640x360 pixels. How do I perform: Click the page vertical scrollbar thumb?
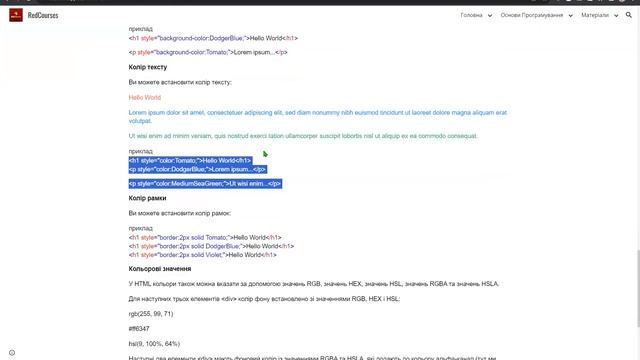[x=638, y=289]
